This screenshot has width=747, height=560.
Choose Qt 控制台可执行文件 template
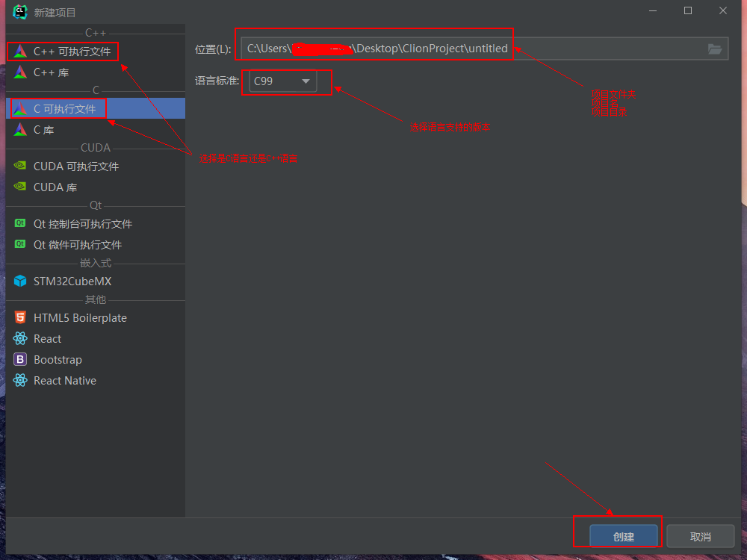[96, 224]
